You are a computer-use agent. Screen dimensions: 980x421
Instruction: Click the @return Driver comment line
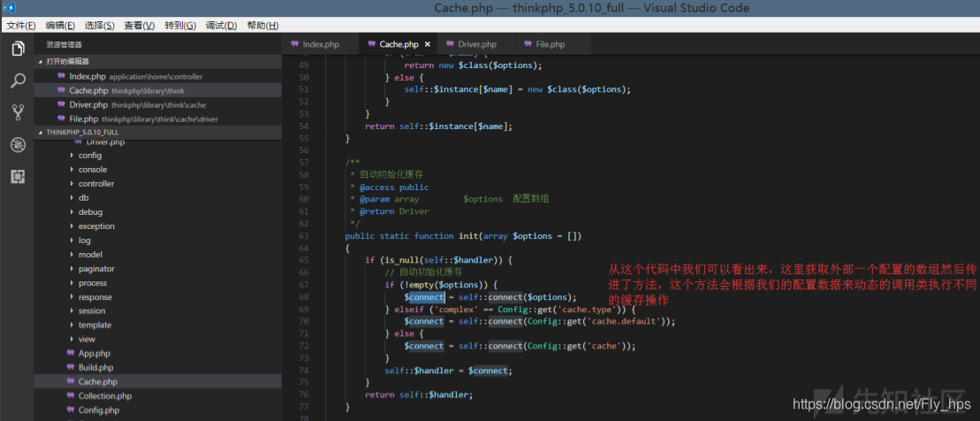pyautogui.click(x=394, y=211)
